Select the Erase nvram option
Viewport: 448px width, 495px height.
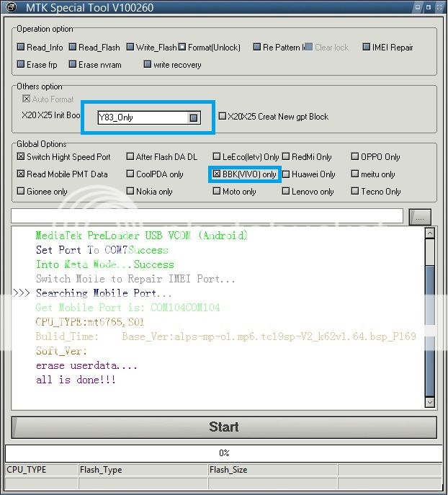coord(73,65)
